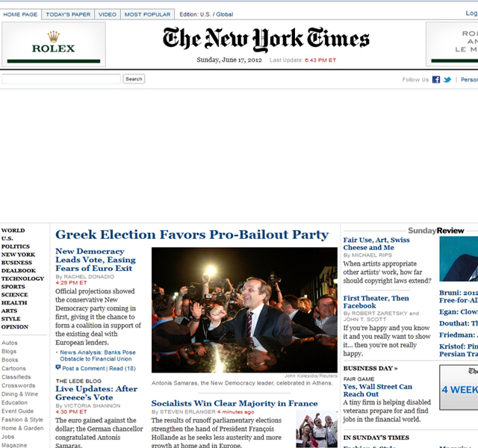Click the Search button
The image size is (478, 448).
134,79
